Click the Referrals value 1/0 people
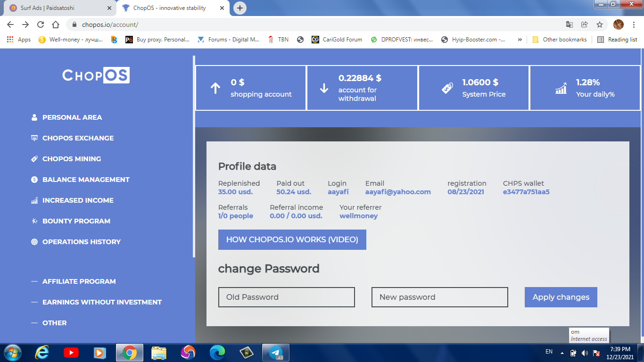This screenshot has width=644, height=362. tap(236, 216)
